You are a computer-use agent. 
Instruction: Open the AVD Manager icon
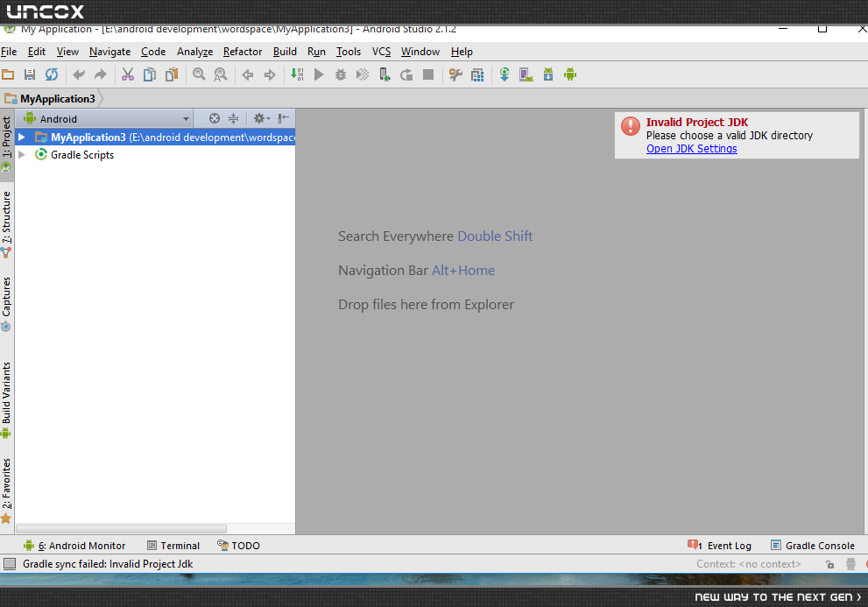pyautogui.click(x=526, y=74)
